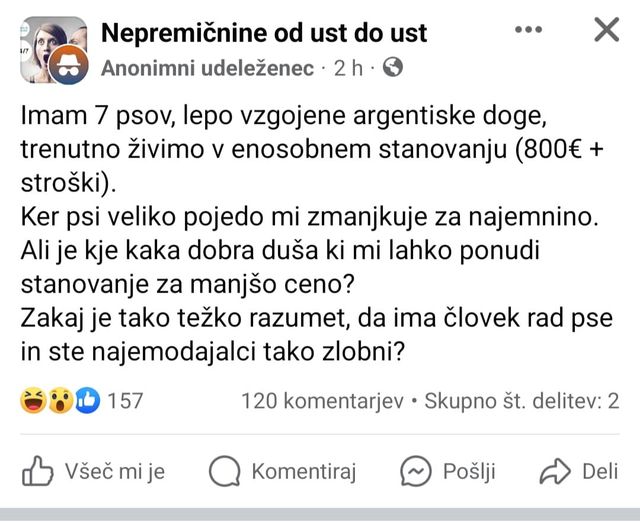The image size is (640, 523).
Task: Open the 120 komentarjev comments
Action: 322,401
